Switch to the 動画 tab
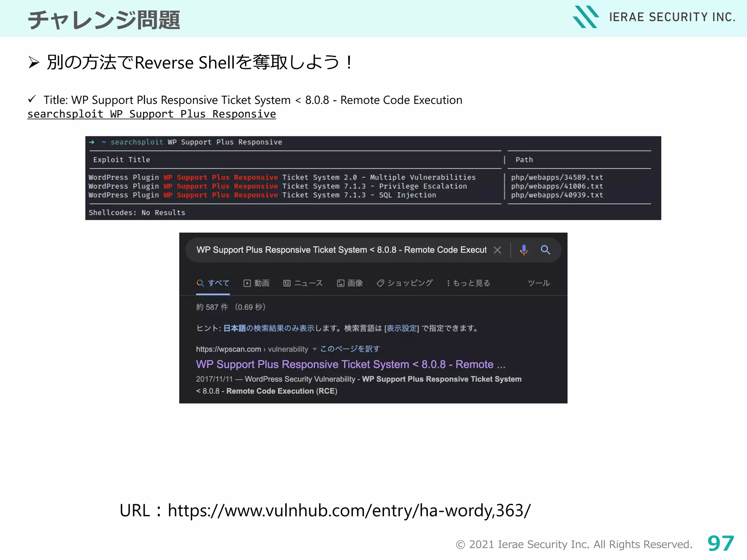747x560 pixels. (256, 283)
